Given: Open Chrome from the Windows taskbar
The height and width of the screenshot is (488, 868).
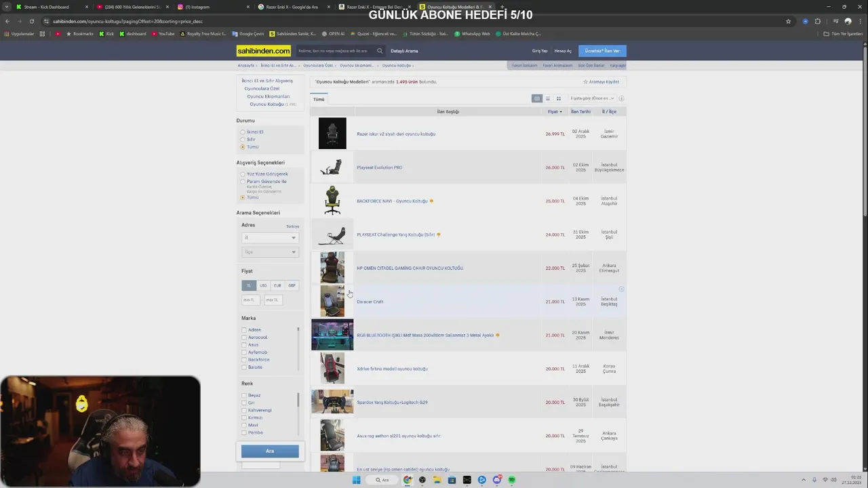Looking at the screenshot, I should click(408, 480).
